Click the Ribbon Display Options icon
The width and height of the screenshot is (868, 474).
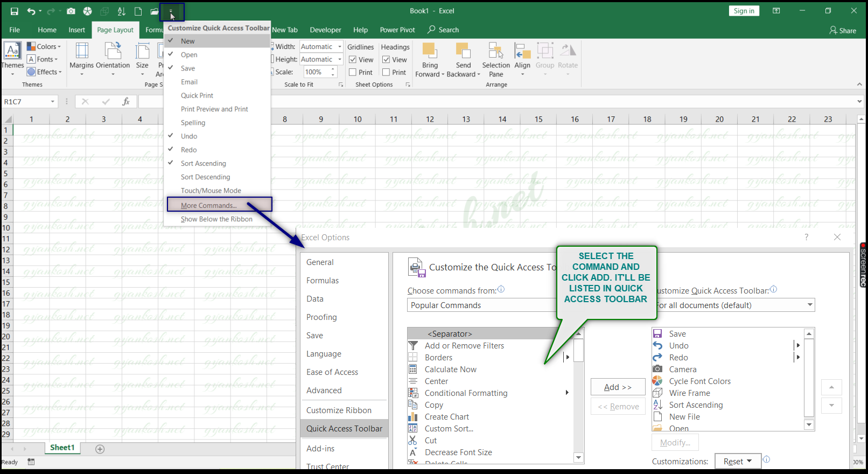click(x=776, y=11)
